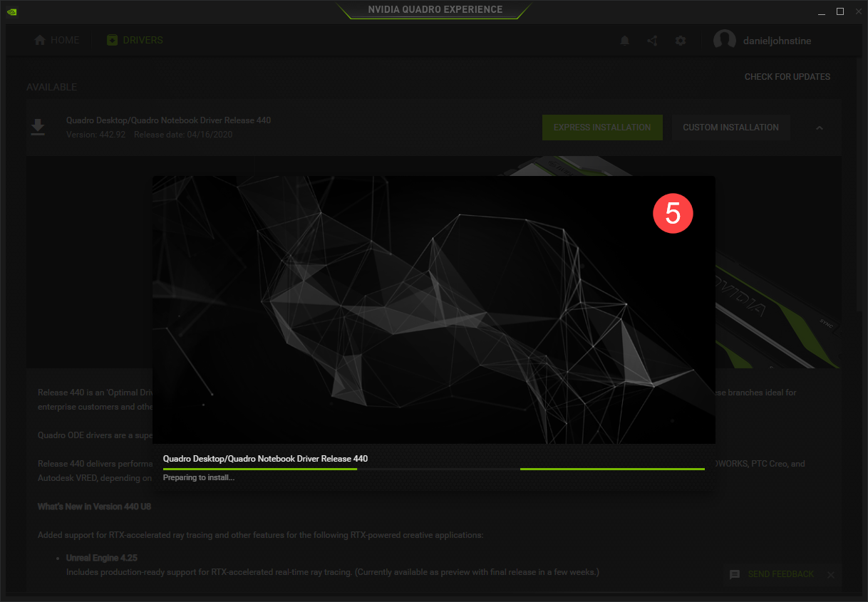The height and width of the screenshot is (602, 868).
Task: Open danieljohnstine account name
Action: [x=777, y=41]
